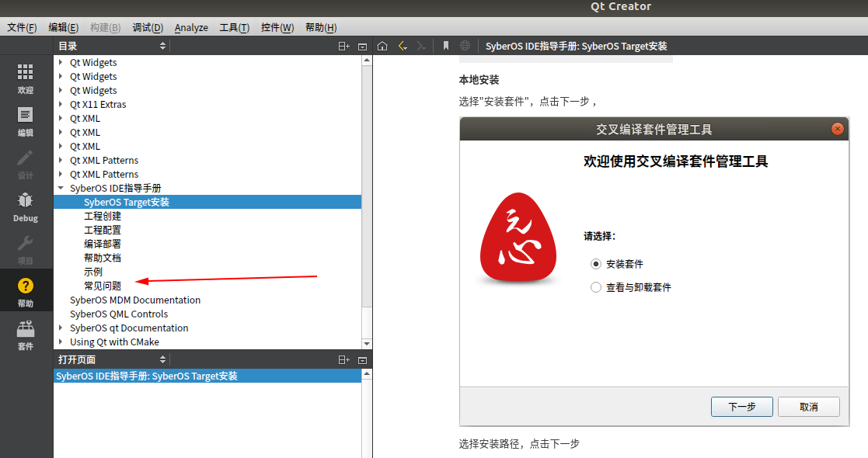The width and height of the screenshot is (868, 458).
Task: Select the 安装套件 radio button
Action: tap(596, 264)
